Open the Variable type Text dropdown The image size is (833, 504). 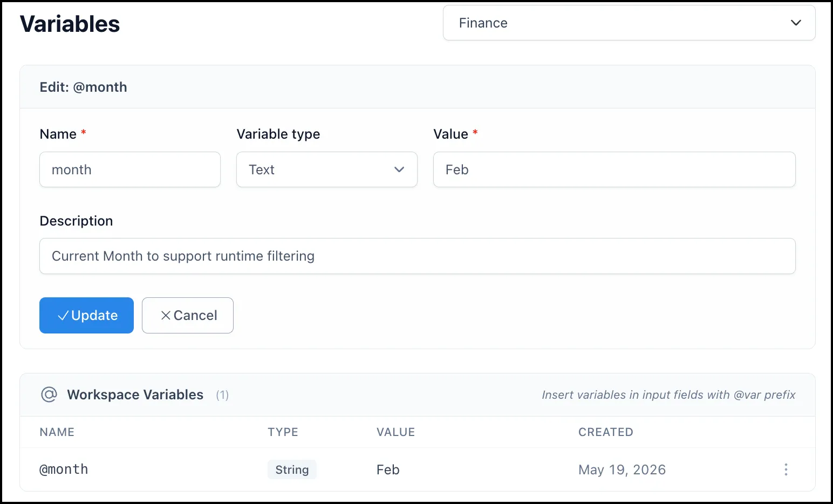327,169
